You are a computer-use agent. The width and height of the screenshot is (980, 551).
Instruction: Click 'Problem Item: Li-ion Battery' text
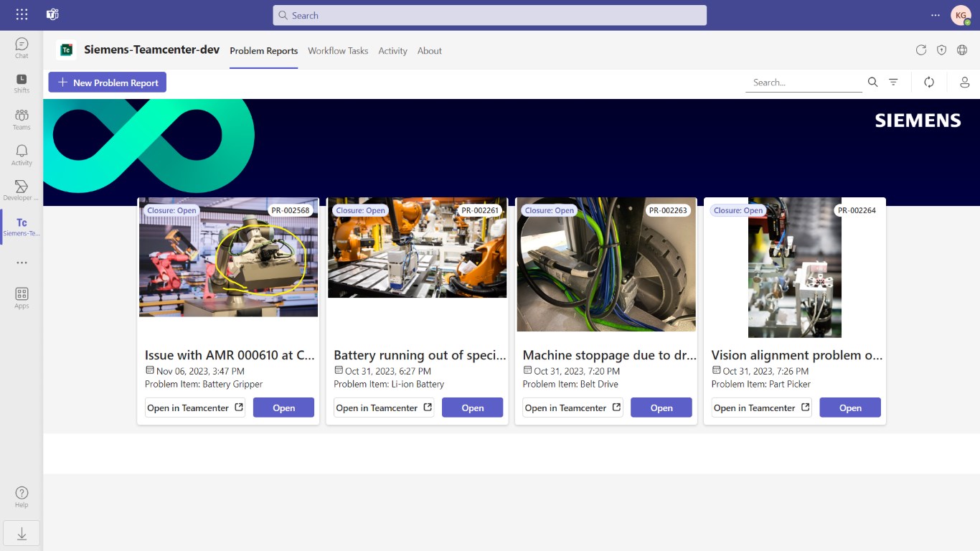click(x=389, y=384)
